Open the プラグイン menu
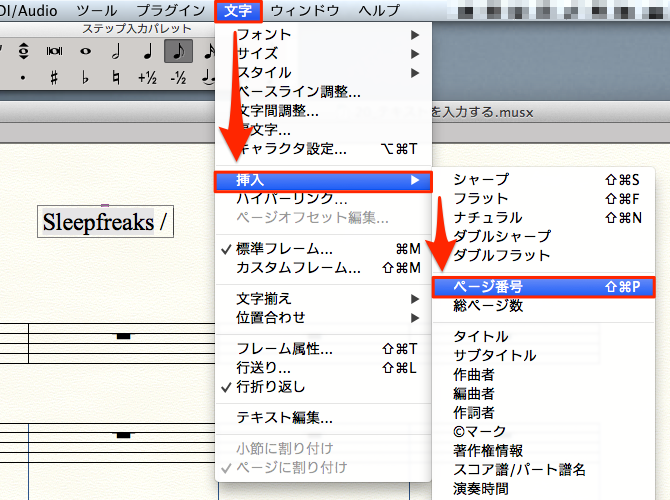The height and width of the screenshot is (500, 670). point(171,11)
